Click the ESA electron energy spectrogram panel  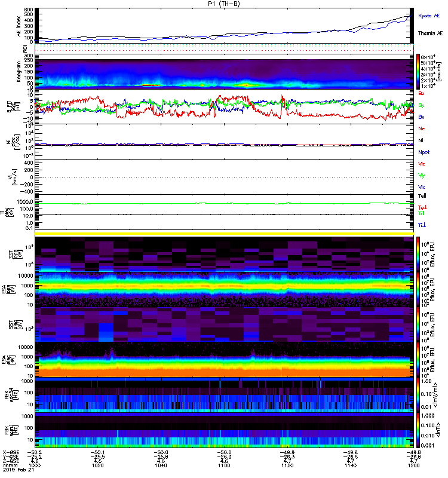point(224,360)
